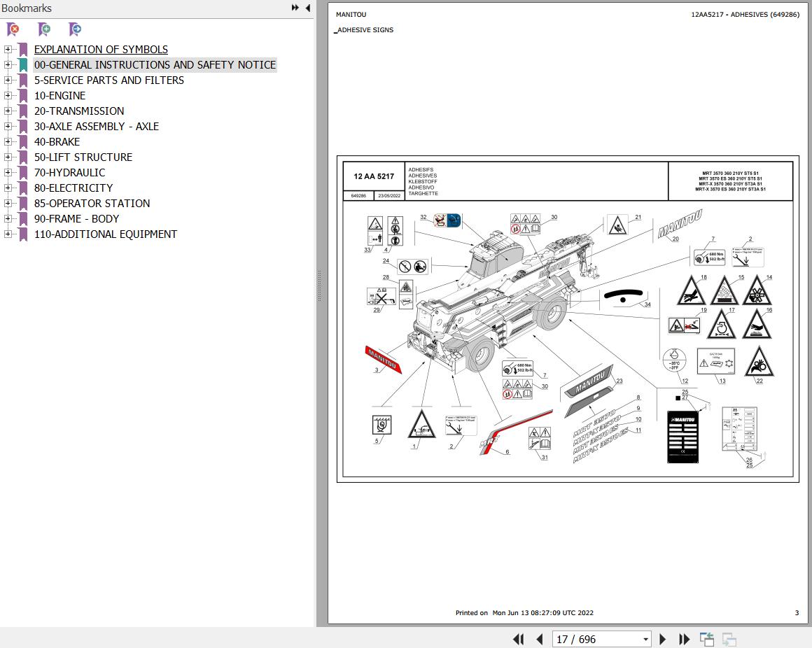Click the black MANITOU identification plate in diagram
This screenshot has width=812, height=648.
(683, 437)
